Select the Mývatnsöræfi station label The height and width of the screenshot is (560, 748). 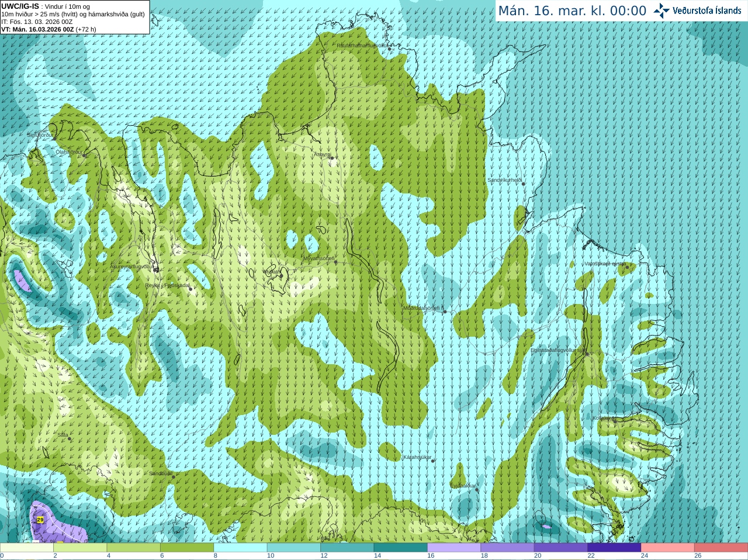pyautogui.click(x=319, y=258)
